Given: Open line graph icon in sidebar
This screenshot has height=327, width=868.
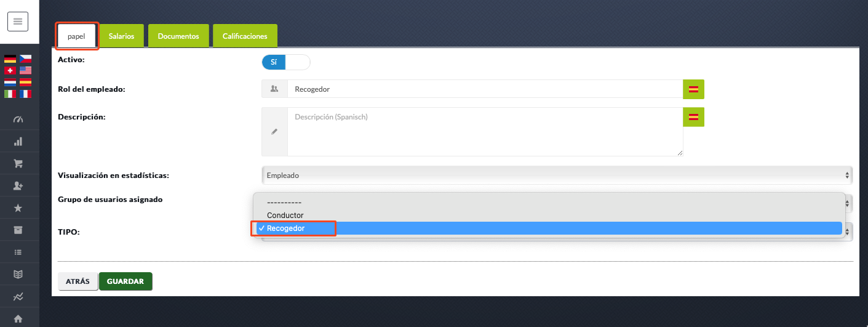Looking at the screenshot, I should [x=18, y=296].
